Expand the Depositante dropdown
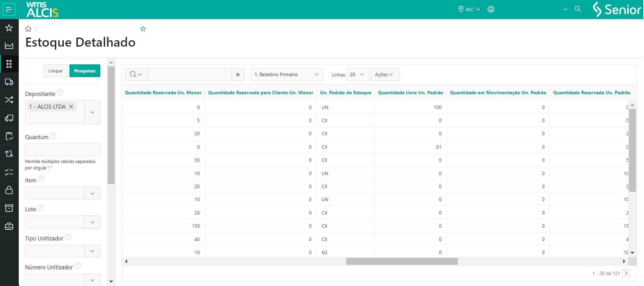Image resolution: width=644 pixels, height=286 pixels. tap(92, 112)
